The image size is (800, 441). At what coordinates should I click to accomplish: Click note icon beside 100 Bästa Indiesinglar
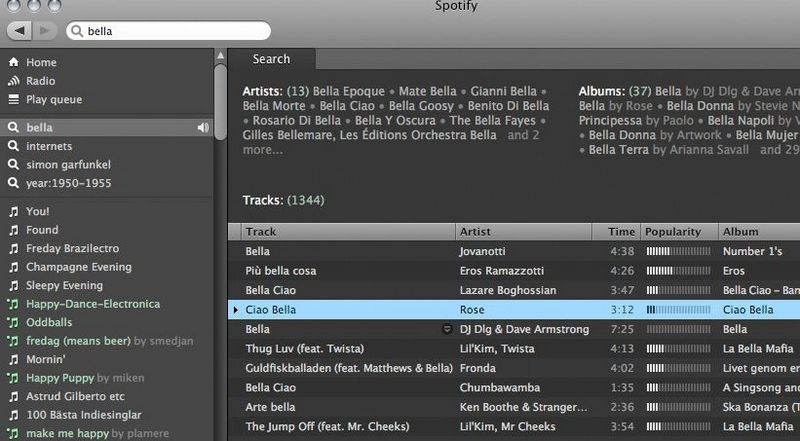pyautogui.click(x=14, y=415)
